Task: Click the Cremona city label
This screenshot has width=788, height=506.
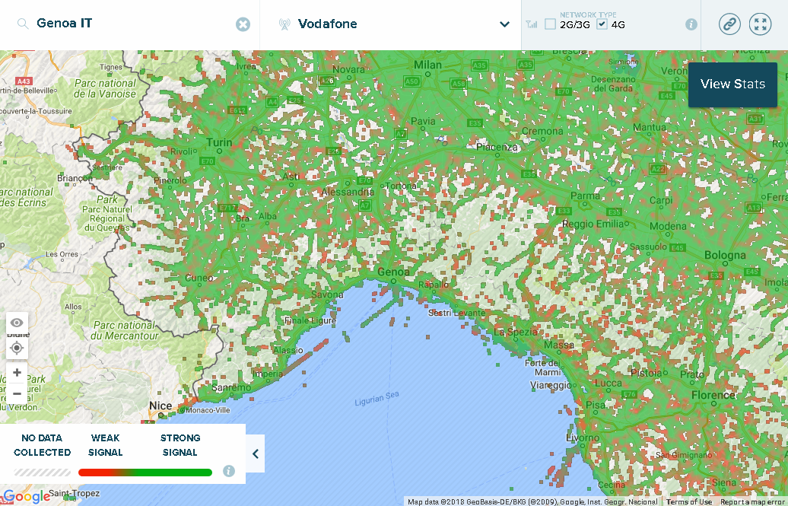Action: pyautogui.click(x=542, y=131)
